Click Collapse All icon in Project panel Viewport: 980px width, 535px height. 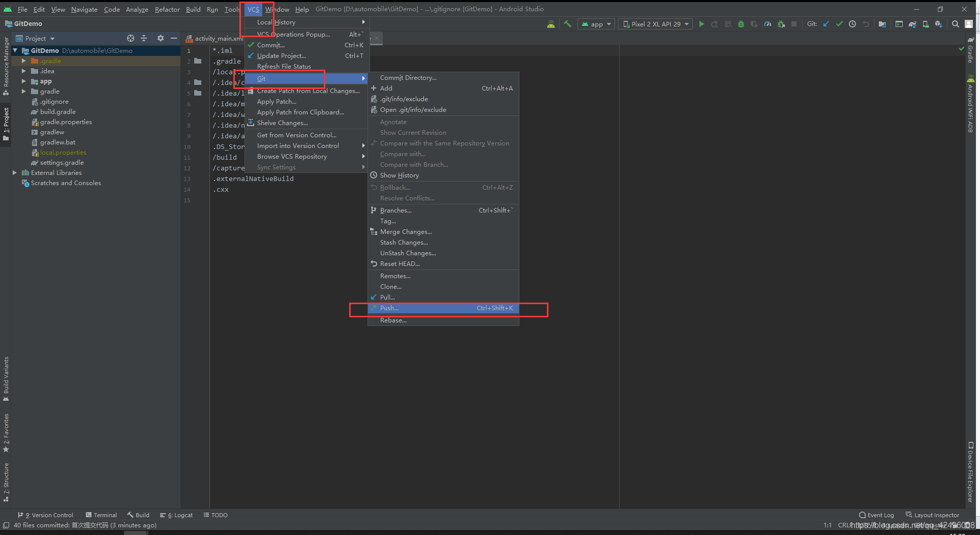click(x=144, y=38)
